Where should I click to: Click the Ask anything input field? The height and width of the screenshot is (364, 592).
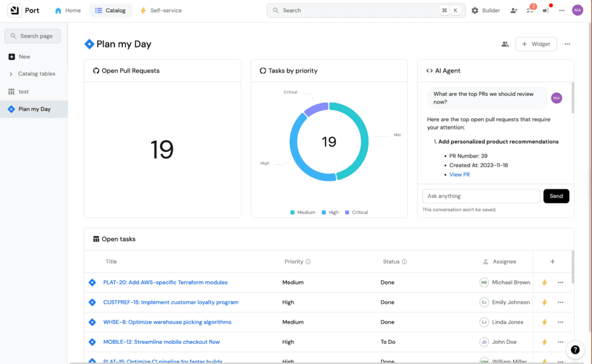[480, 196]
